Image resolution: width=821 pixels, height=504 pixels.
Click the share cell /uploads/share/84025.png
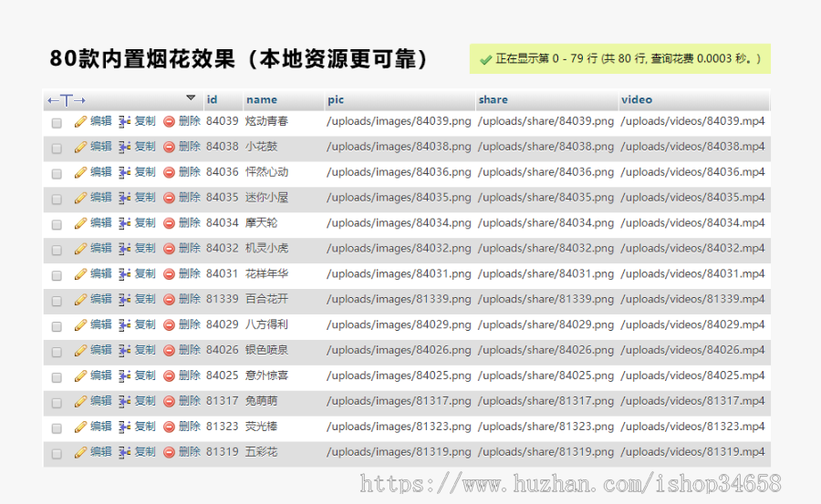[x=546, y=375]
